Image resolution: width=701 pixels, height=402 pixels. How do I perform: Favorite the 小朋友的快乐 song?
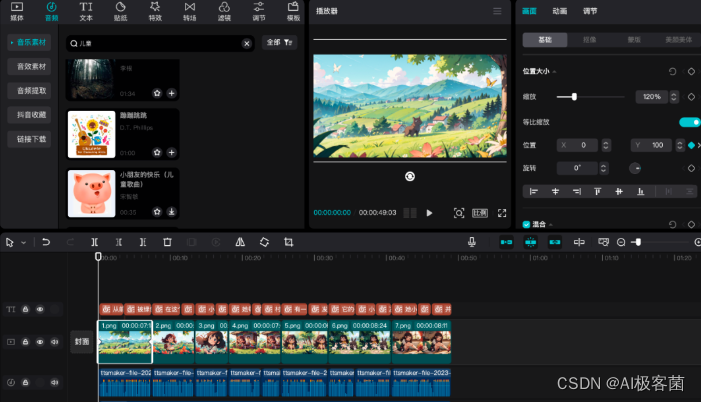(x=157, y=212)
